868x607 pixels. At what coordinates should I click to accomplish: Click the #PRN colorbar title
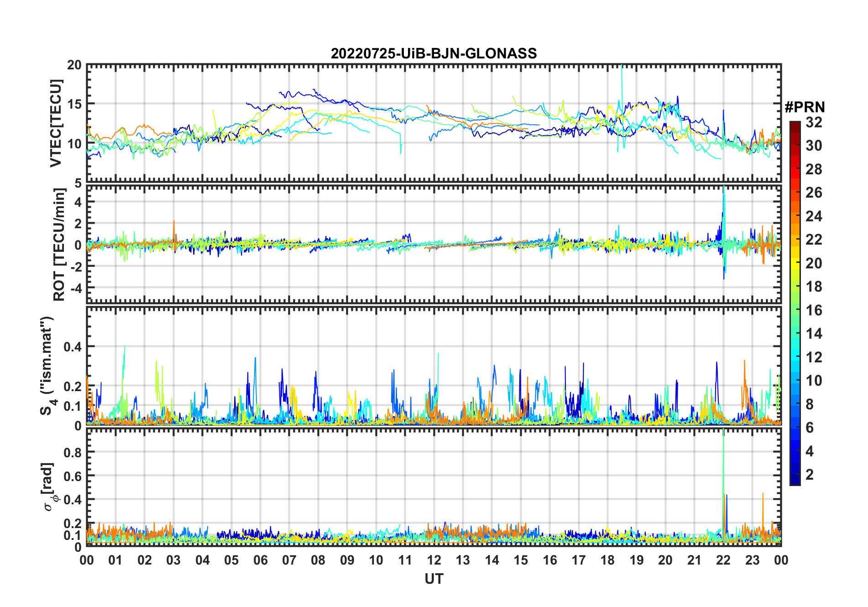pos(805,107)
